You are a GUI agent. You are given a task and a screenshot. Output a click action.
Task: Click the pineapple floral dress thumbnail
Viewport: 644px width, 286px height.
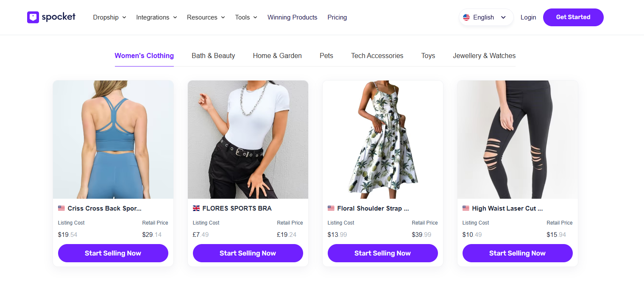pos(382,140)
